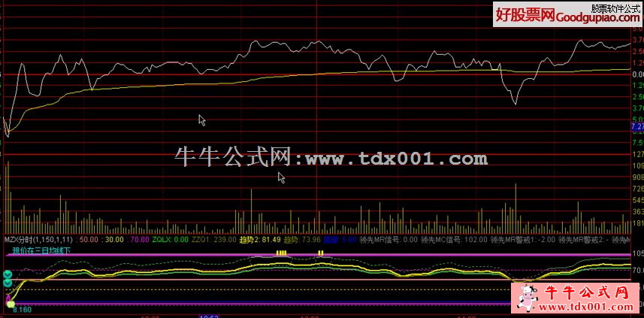The height and width of the screenshot is (318, 644).
Task: Click the green dot signal above 8.160
Action: click(x=11, y=304)
